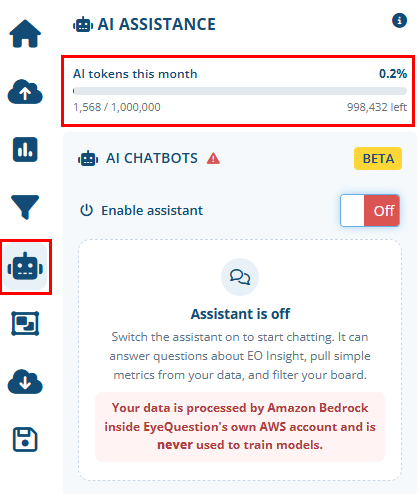The width and height of the screenshot is (418, 494).
Task: Open the bar chart sidebar icon
Action: [25, 150]
